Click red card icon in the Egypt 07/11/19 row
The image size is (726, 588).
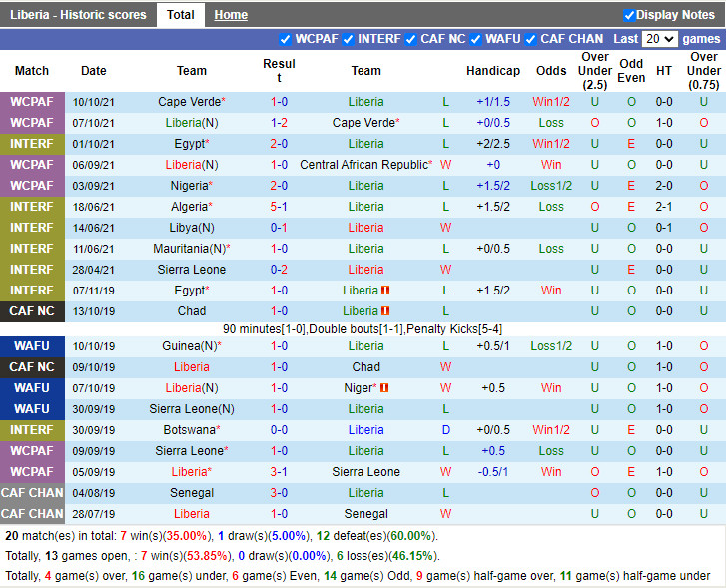(384, 291)
